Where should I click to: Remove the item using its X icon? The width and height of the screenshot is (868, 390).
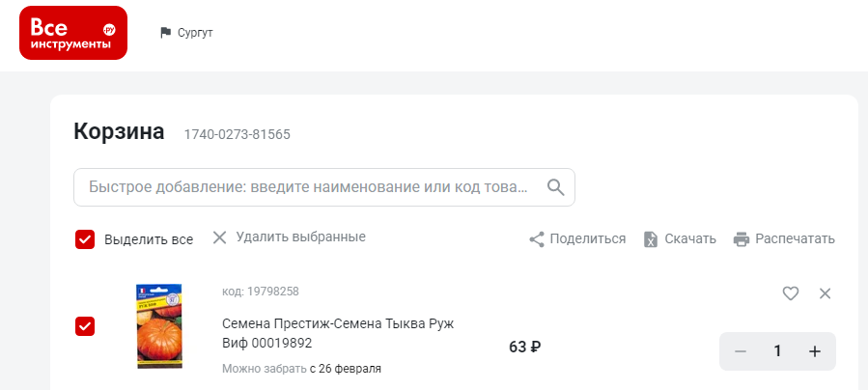coord(825,293)
